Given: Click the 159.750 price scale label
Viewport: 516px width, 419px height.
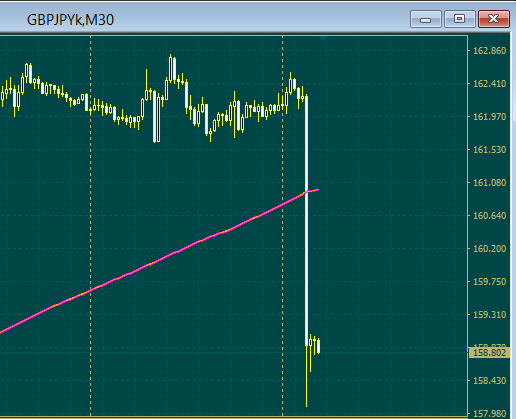Looking at the screenshot, I should pyautogui.click(x=489, y=282).
